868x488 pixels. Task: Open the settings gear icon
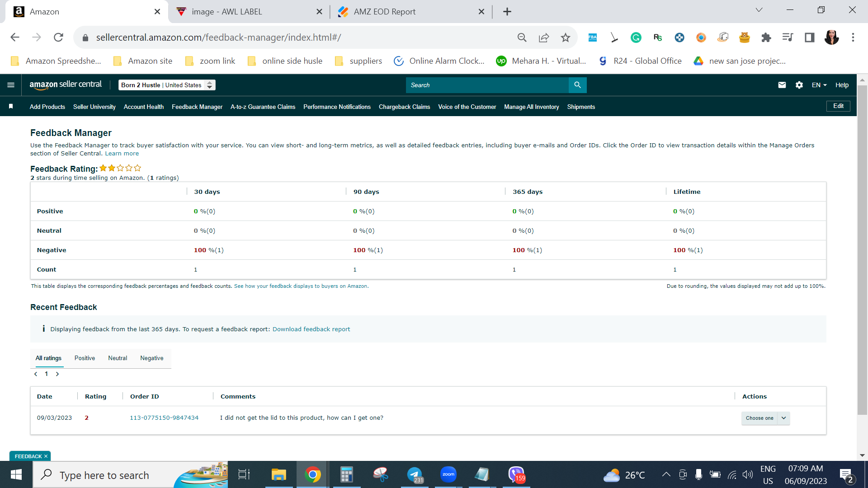pyautogui.click(x=799, y=85)
